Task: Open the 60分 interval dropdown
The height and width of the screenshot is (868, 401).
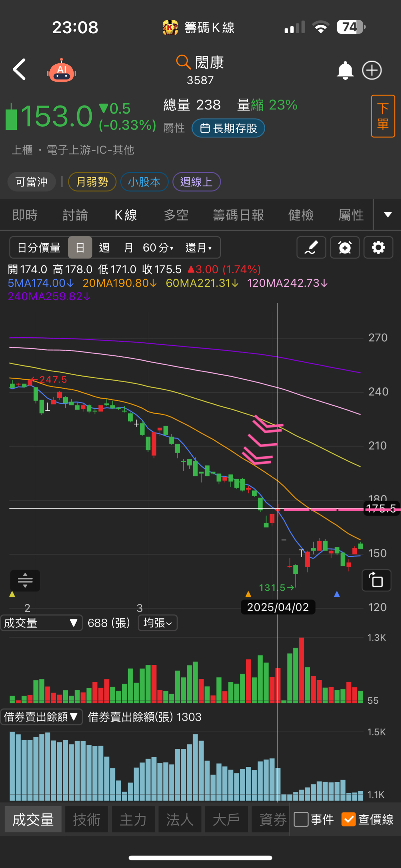Action: coord(158,248)
